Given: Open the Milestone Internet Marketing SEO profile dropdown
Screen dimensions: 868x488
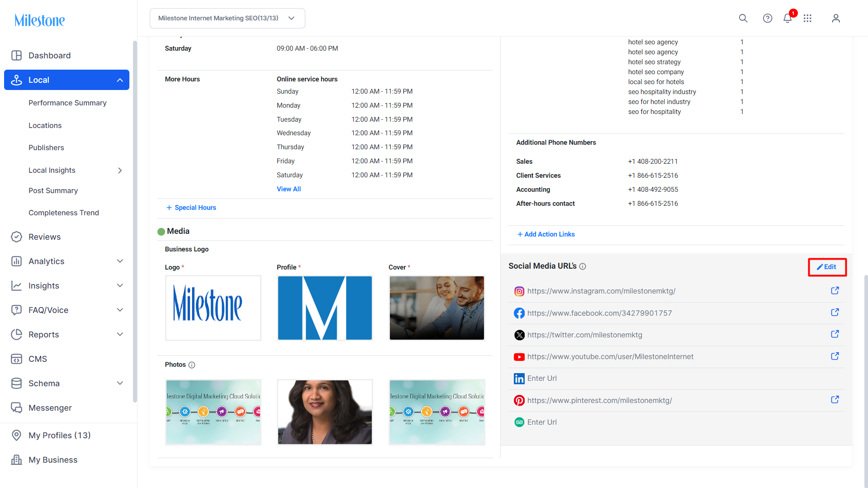Looking at the screenshot, I should [x=228, y=18].
